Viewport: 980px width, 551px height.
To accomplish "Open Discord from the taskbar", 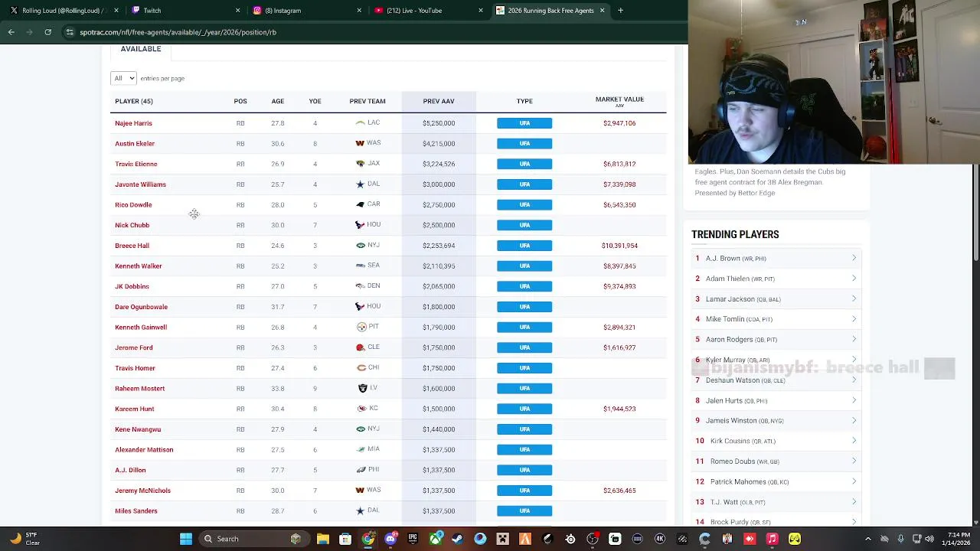I will pos(390,539).
